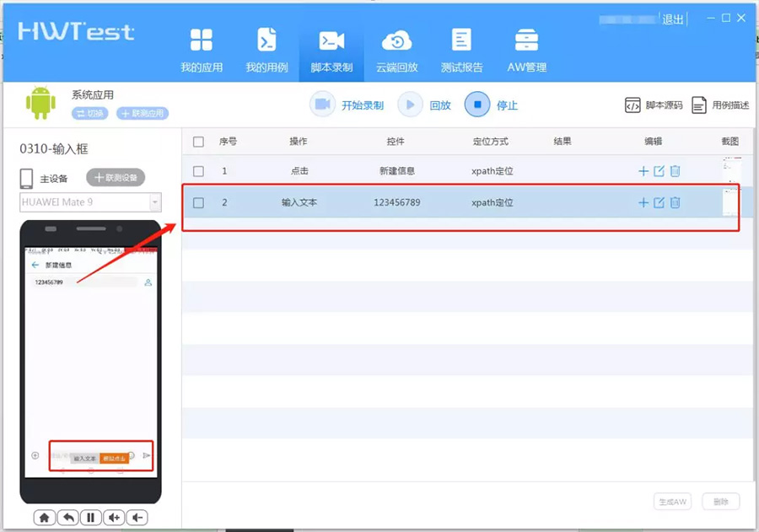Viewport: 759px width, 532px height.
Task: Open 用例描述 case description
Action: pyautogui.click(x=720, y=105)
